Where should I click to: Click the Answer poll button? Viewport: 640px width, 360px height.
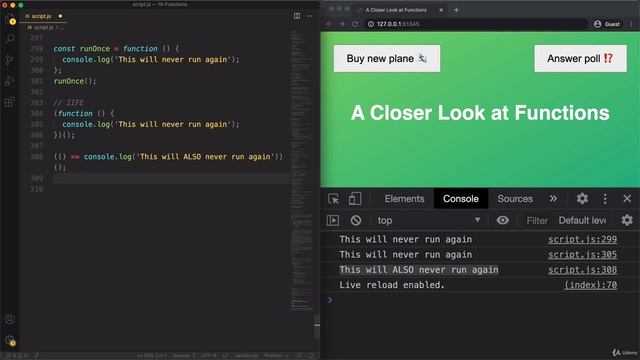[x=580, y=58]
